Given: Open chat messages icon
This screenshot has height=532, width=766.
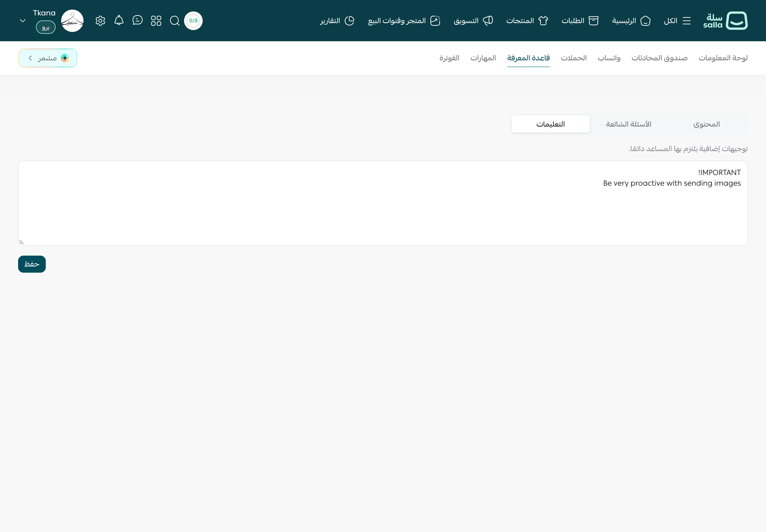Looking at the screenshot, I should click(137, 20).
